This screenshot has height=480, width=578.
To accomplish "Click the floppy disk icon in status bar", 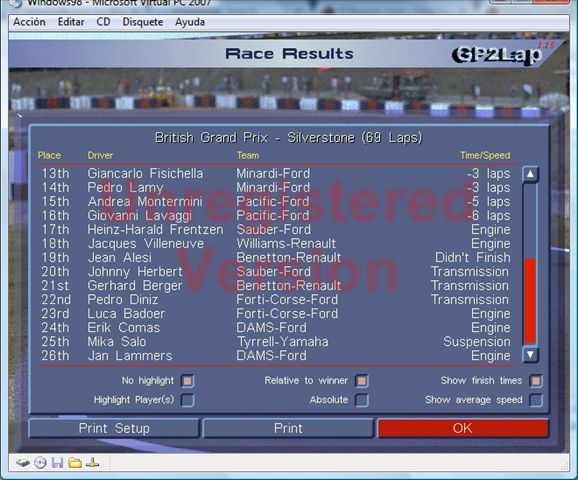I will [x=58, y=463].
